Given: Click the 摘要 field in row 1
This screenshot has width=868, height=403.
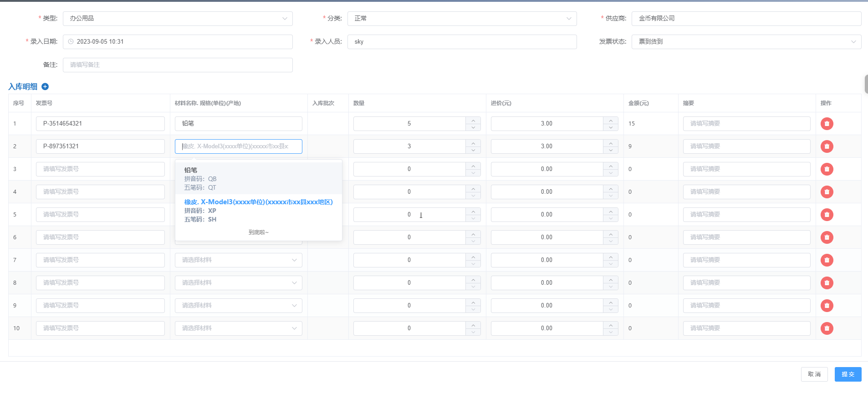Looking at the screenshot, I should click(746, 124).
